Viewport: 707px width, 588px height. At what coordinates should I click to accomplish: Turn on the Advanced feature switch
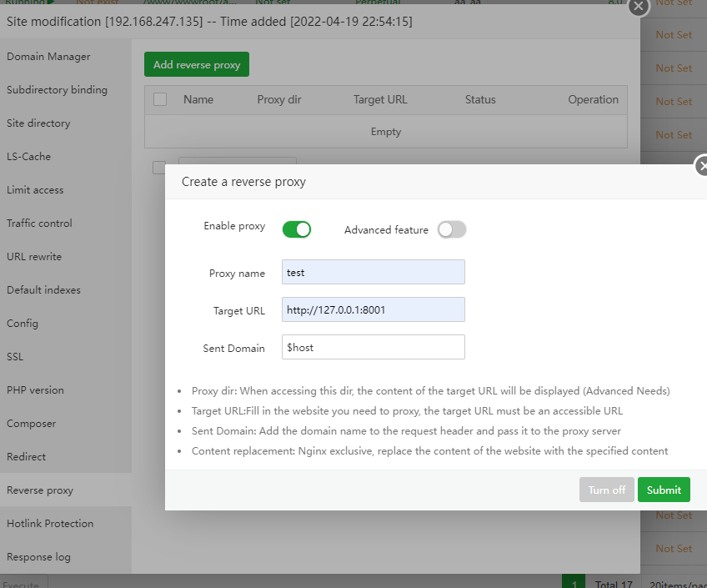(x=452, y=230)
